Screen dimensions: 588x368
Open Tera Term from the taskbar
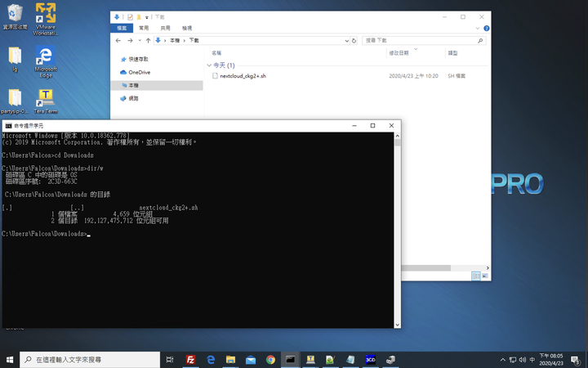click(x=310, y=360)
